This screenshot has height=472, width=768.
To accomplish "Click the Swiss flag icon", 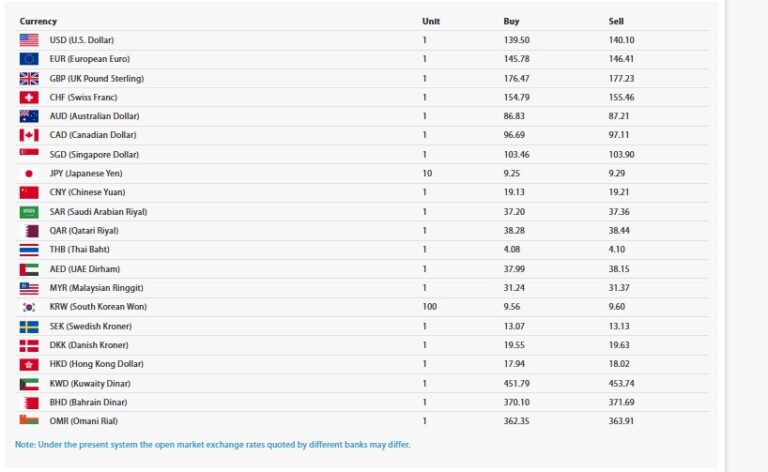I will point(29,97).
